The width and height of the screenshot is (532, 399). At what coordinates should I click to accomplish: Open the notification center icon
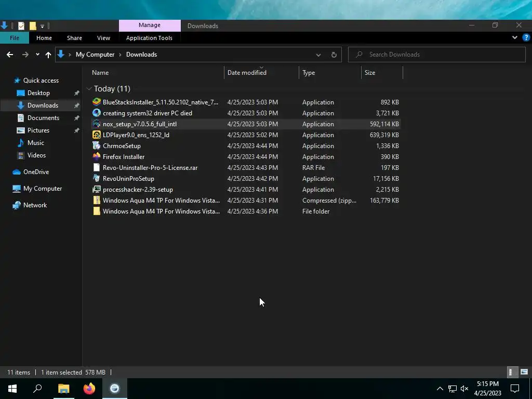515,389
